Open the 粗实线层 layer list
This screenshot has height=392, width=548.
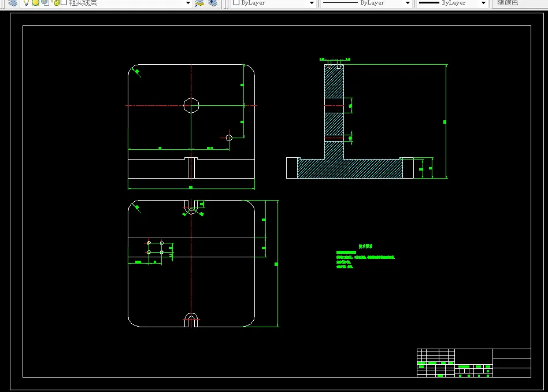tap(106, 3)
